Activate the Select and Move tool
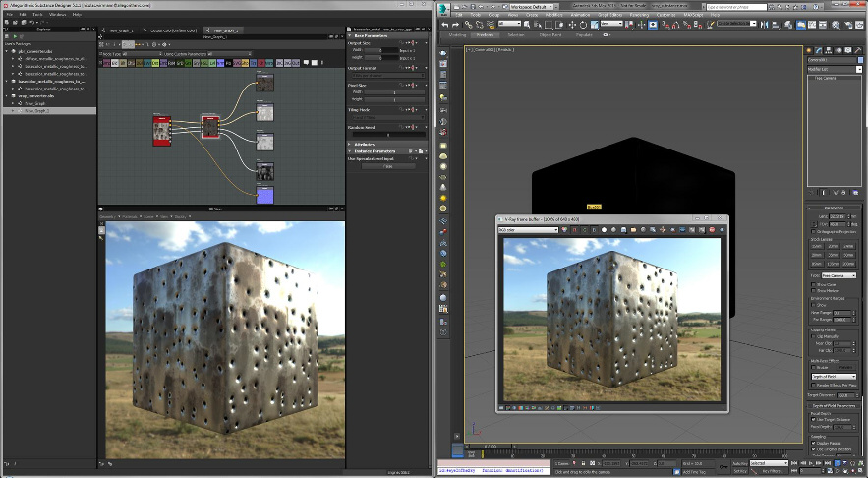Image resolution: width=868 pixels, height=478 pixels. [x=572, y=25]
